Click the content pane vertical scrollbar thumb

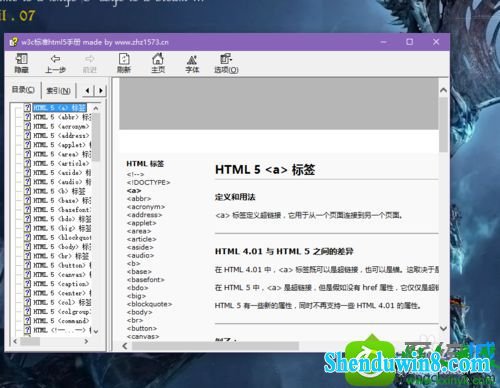(443, 125)
